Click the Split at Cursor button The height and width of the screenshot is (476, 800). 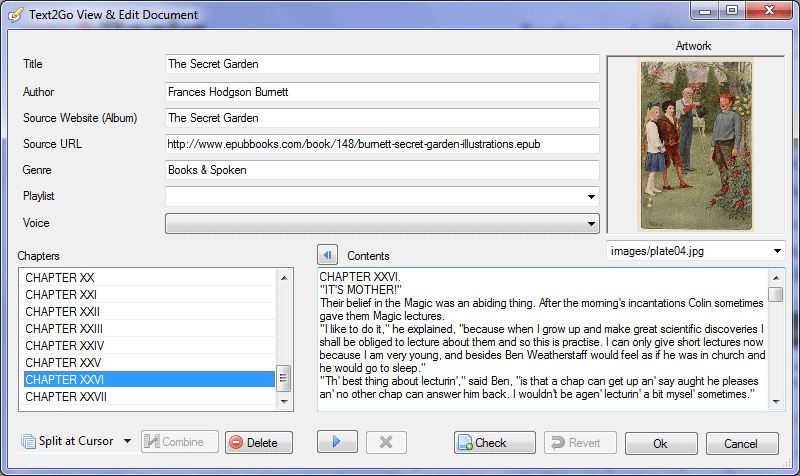[68, 442]
